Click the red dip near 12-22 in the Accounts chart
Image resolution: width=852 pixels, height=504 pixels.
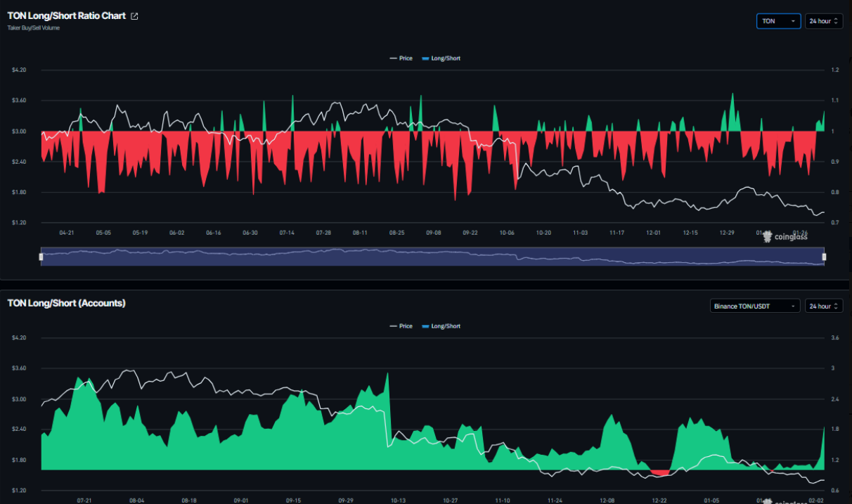(x=660, y=472)
